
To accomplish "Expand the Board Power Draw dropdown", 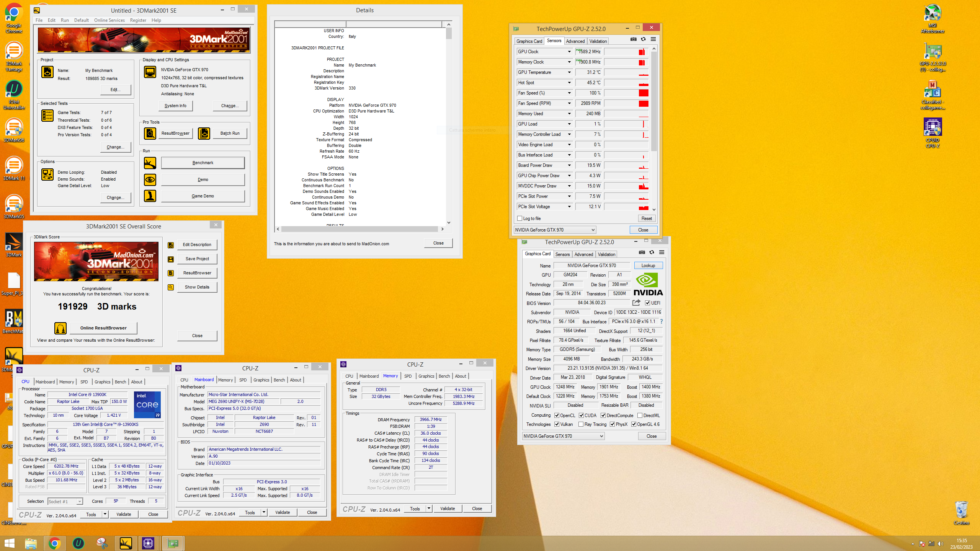I will pyautogui.click(x=569, y=165).
